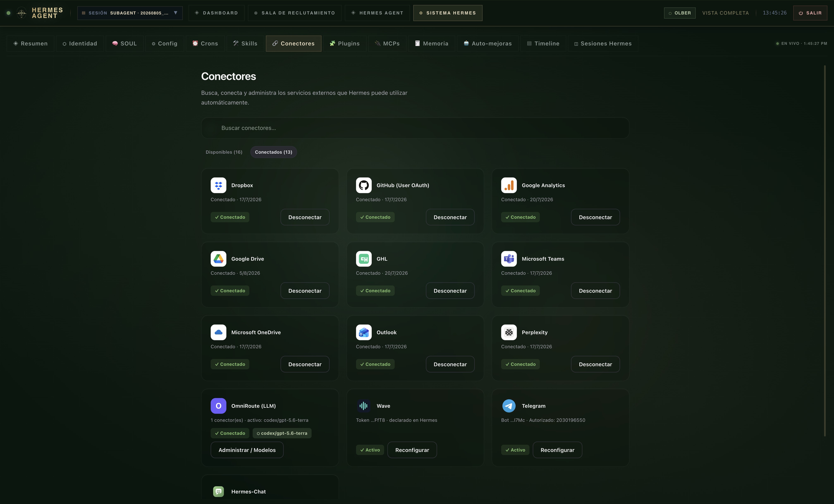The image size is (834, 504).
Task: Switch to the Disponibles (16) filter
Action: tap(224, 152)
